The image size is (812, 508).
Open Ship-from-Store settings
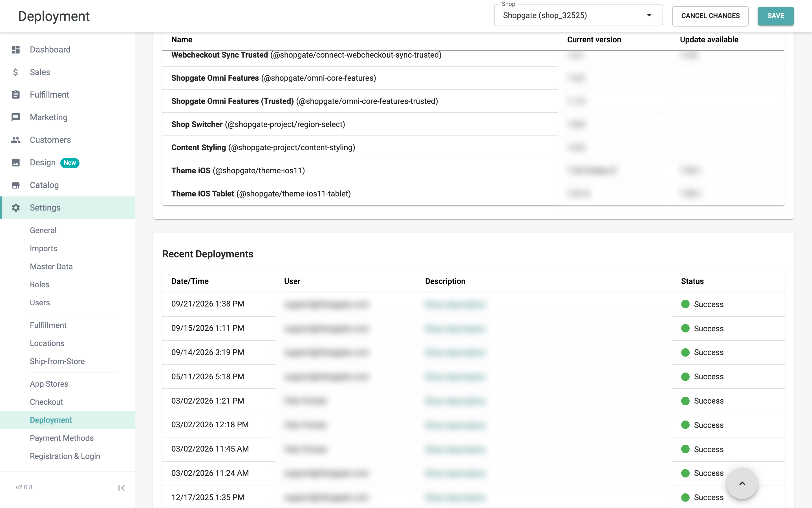[x=58, y=361]
